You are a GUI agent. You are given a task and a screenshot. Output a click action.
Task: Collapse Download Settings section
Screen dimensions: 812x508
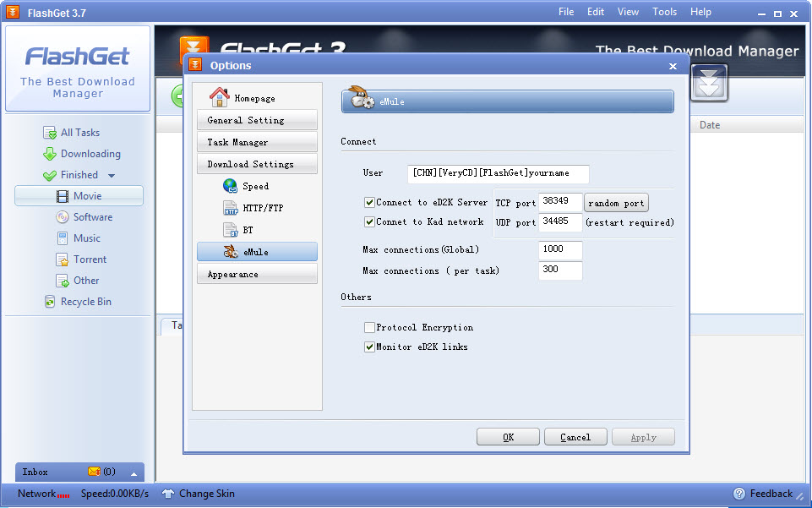pos(257,164)
